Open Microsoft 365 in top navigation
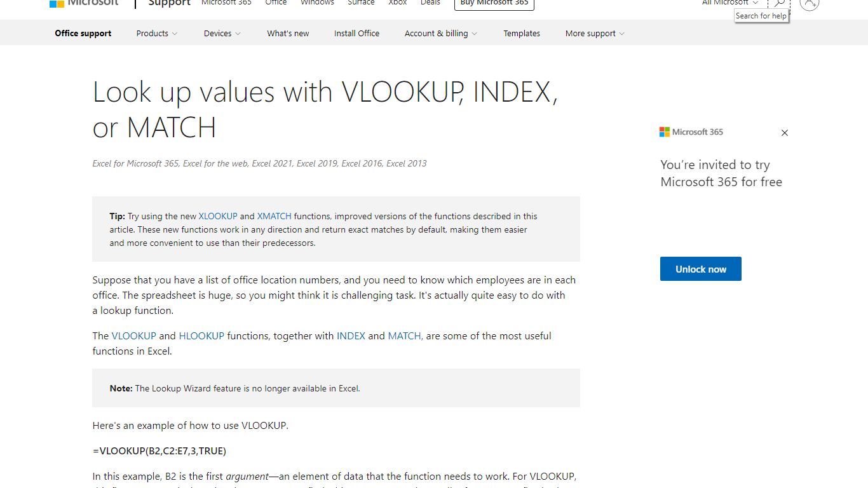 click(x=226, y=3)
